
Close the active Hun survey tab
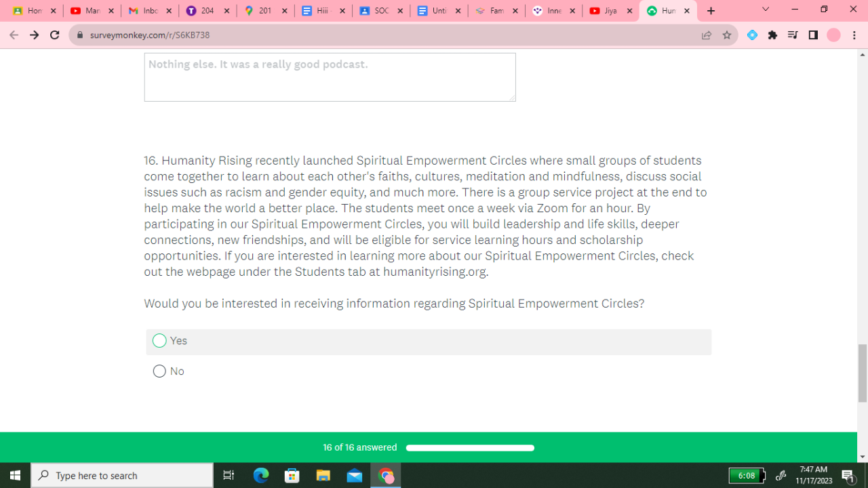pos(688,11)
